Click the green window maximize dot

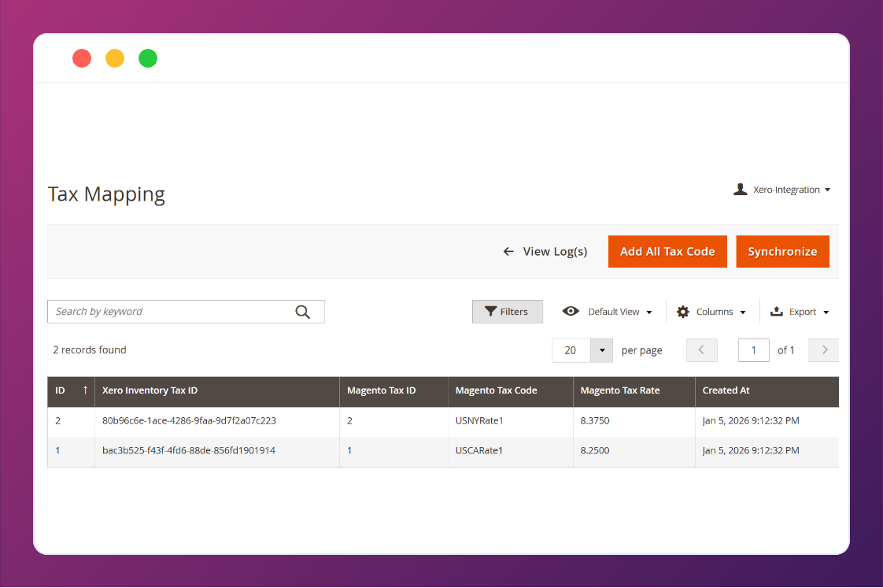(148, 58)
